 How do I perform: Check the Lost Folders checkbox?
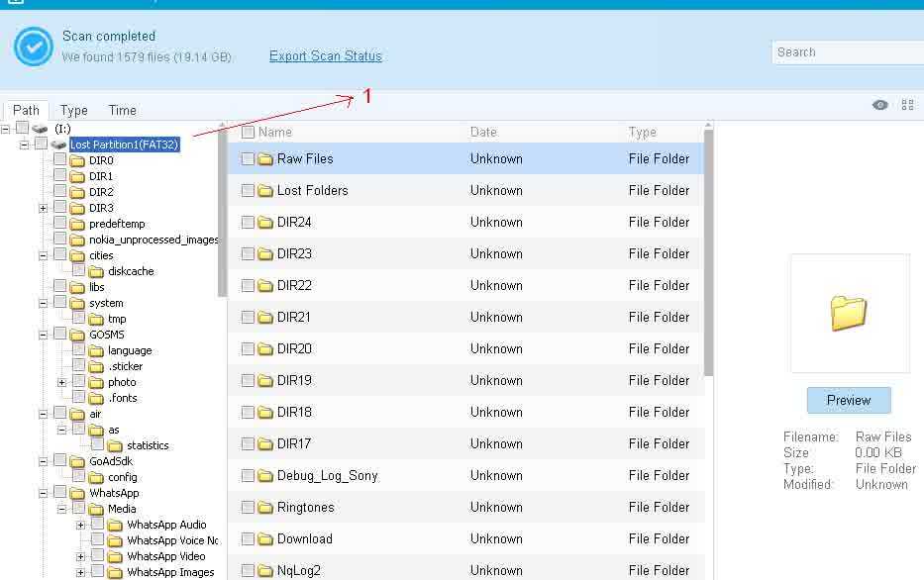248,191
